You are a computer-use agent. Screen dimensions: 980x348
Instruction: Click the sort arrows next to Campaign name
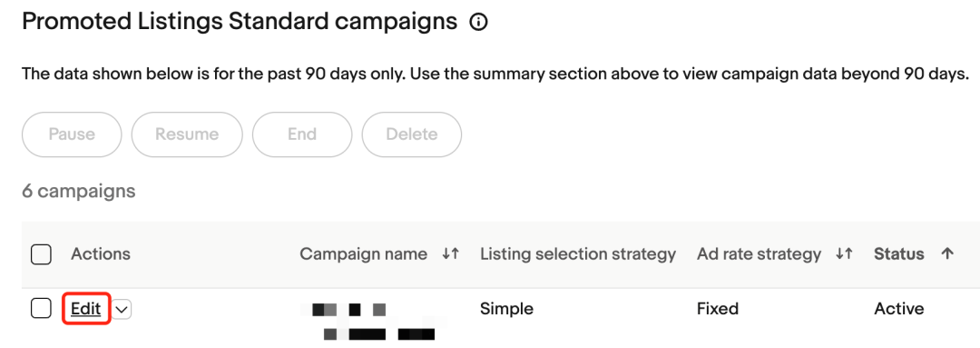click(451, 254)
